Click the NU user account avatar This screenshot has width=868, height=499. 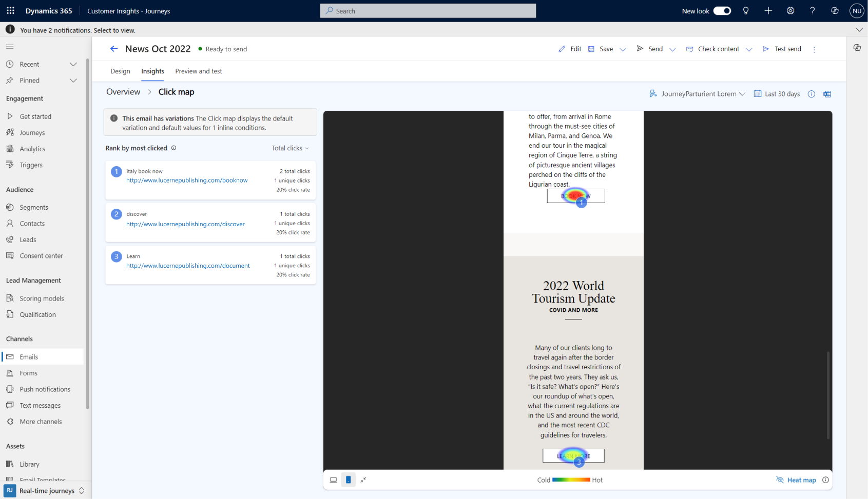(x=857, y=11)
